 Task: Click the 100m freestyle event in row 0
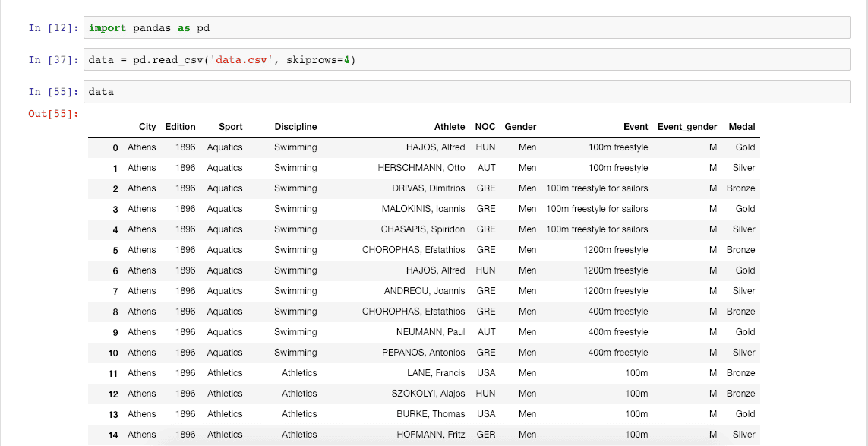[x=620, y=147]
